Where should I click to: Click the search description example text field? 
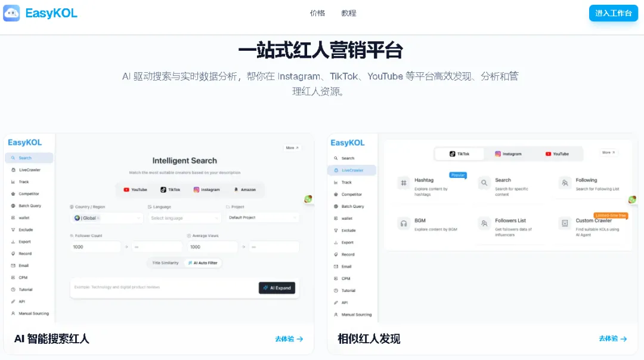click(165, 287)
